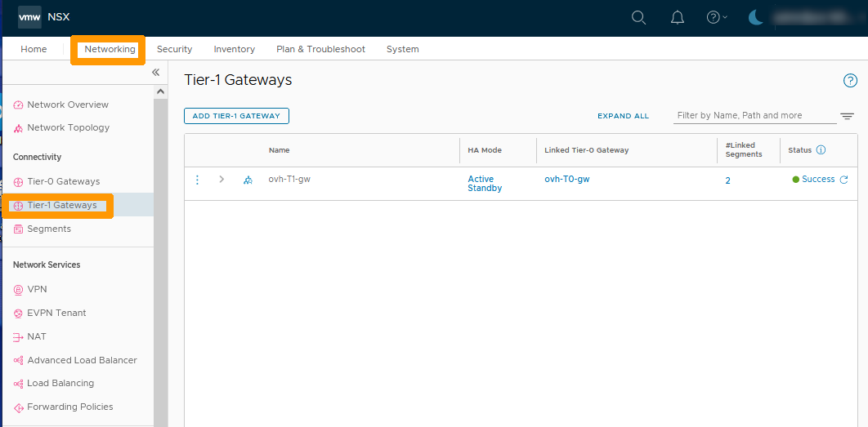This screenshot has width=868, height=427.
Task: Click the Filter by Name input field
Action: point(755,116)
